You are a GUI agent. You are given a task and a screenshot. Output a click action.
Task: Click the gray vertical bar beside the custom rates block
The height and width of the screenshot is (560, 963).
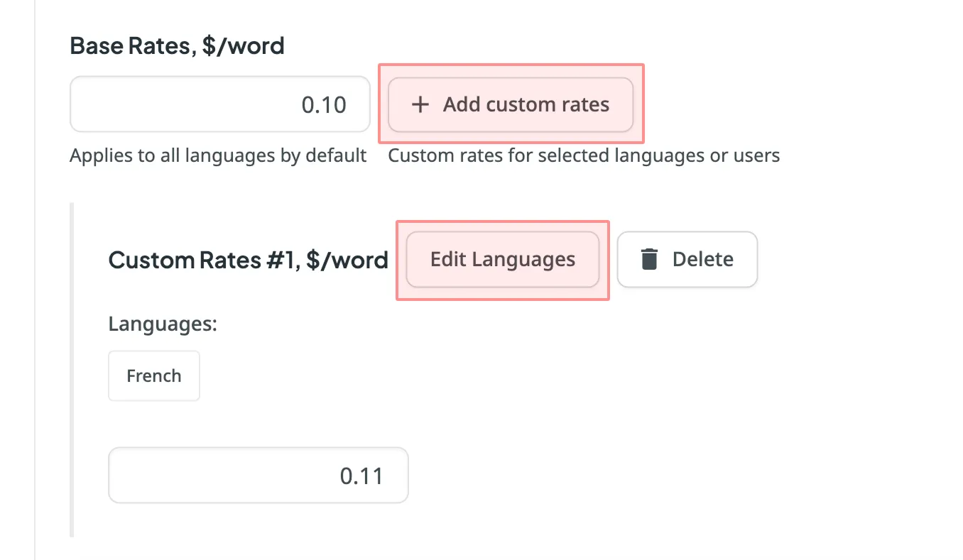(x=72, y=370)
